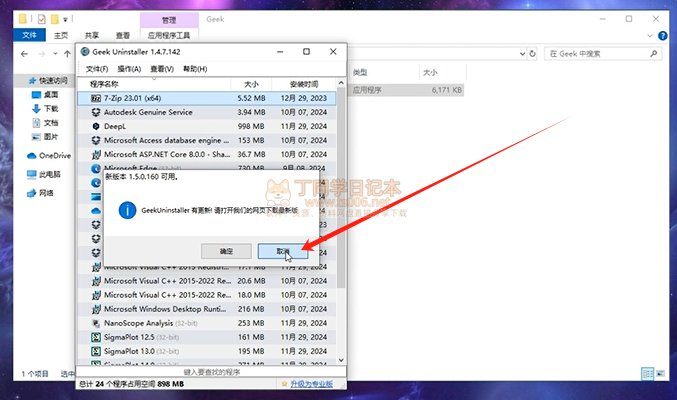Open the 主页 tab in Explorer ribbon
This screenshot has height=400, width=677.
[61, 35]
